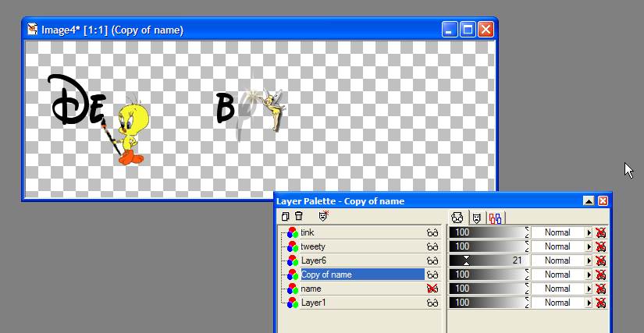The height and width of the screenshot is (333, 644).
Task: Click the delete layer trash icon
Action: pyautogui.click(x=299, y=216)
